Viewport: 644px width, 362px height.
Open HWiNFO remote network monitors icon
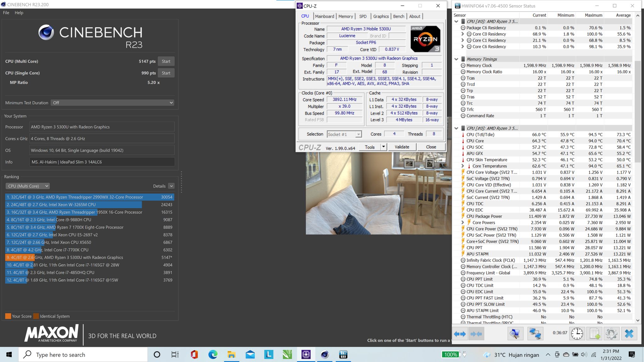click(x=535, y=334)
